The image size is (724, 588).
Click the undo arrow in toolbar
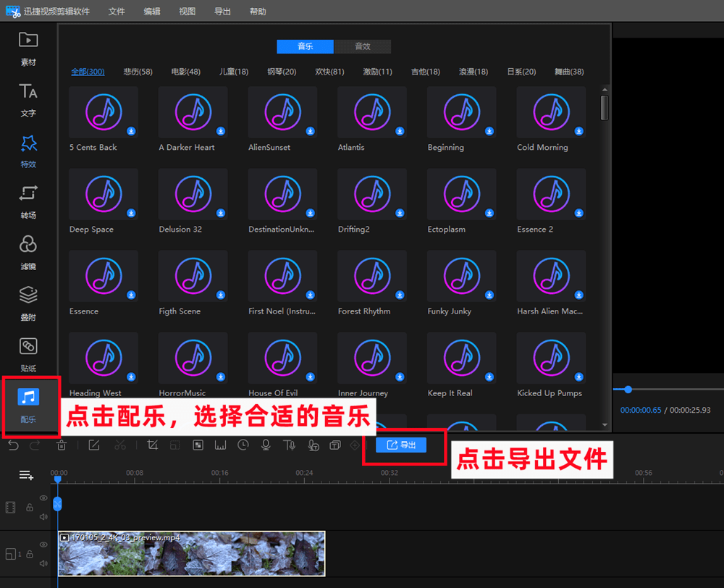point(13,445)
